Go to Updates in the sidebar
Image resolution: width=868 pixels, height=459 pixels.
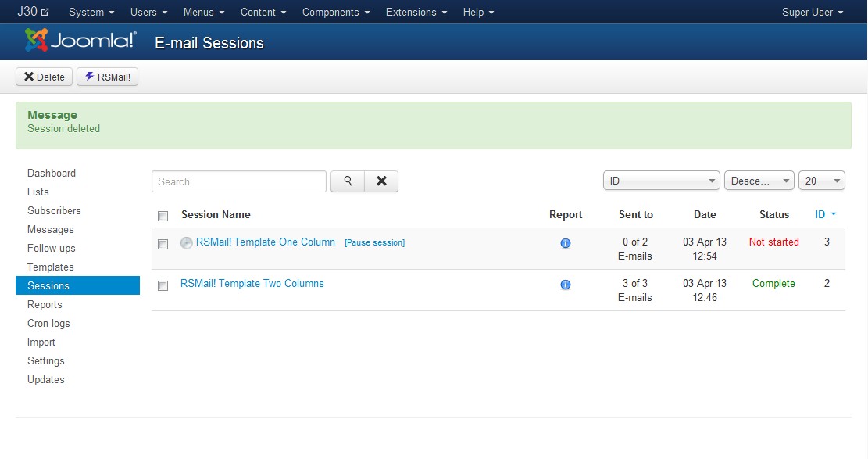point(46,380)
